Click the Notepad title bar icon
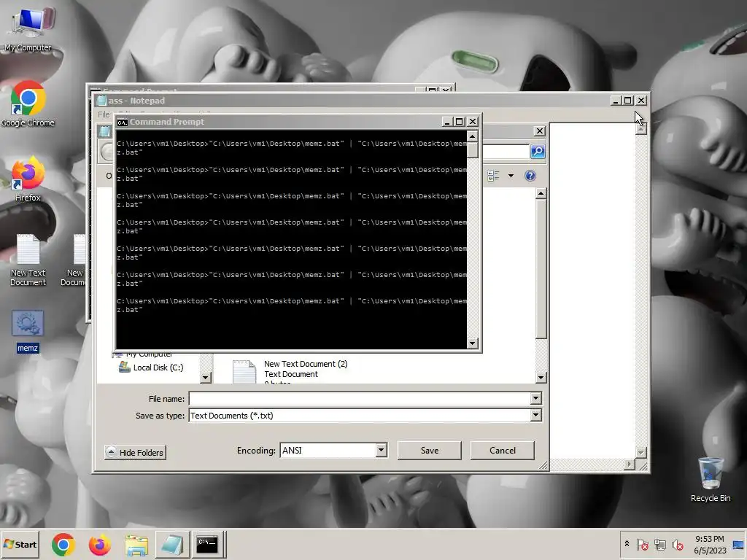 pyautogui.click(x=101, y=101)
